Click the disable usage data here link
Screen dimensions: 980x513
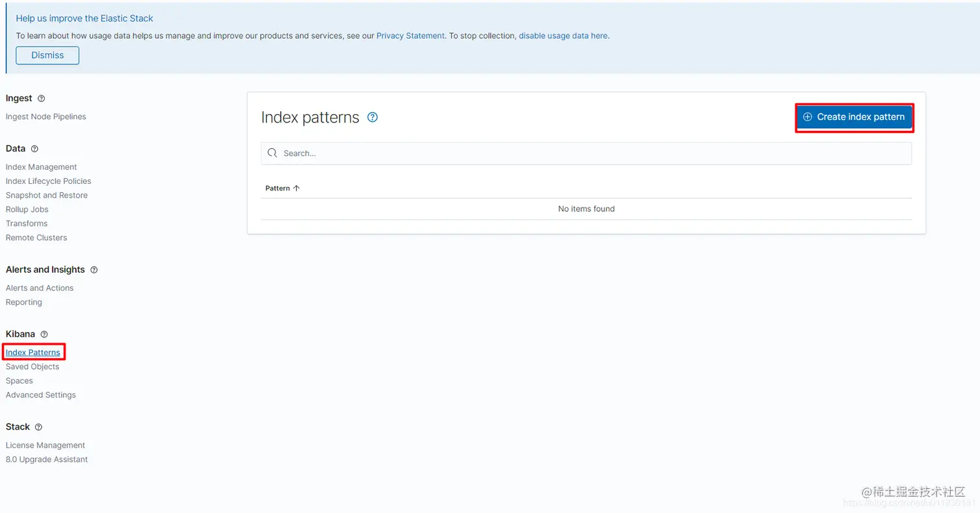(x=563, y=36)
